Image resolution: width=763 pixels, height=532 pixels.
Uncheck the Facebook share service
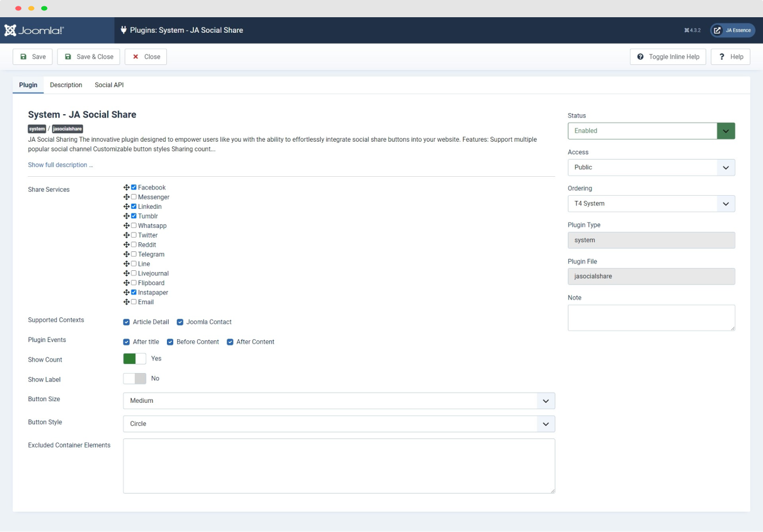coord(134,187)
